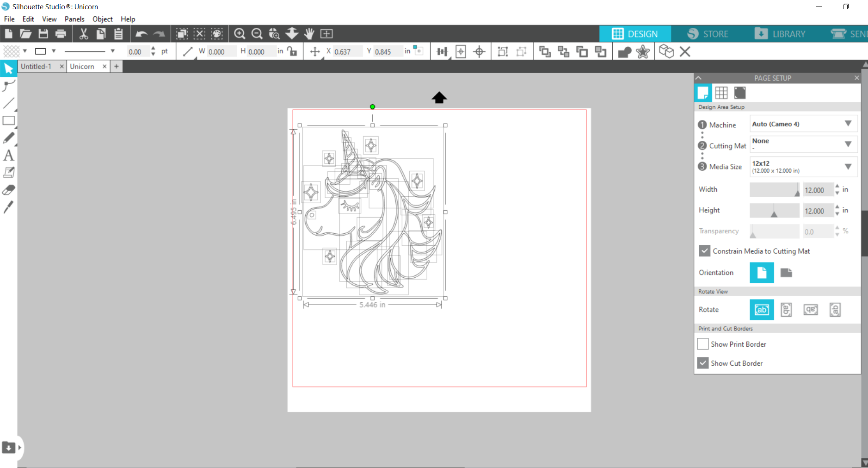The height and width of the screenshot is (468, 868).
Task: Open the Panels menu
Action: click(74, 19)
